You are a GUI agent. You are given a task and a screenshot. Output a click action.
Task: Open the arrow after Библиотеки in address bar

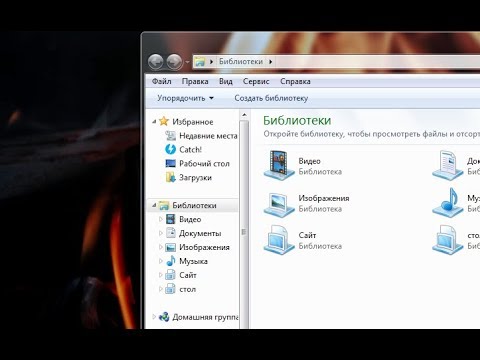[x=270, y=62]
